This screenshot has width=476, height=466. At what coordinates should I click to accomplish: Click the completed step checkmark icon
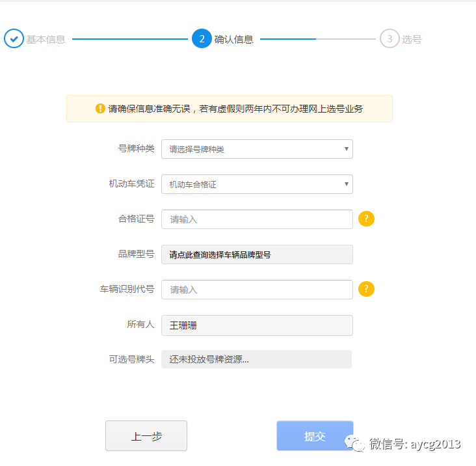pyautogui.click(x=14, y=38)
